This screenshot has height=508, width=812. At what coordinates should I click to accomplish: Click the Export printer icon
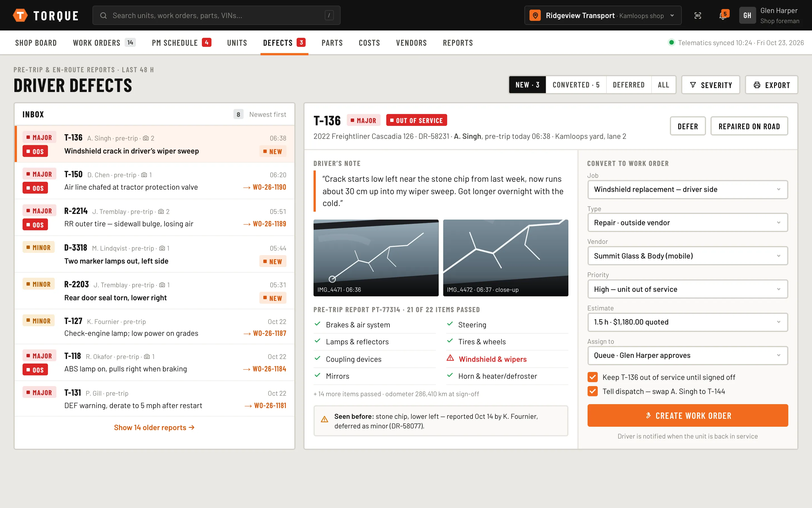point(757,85)
